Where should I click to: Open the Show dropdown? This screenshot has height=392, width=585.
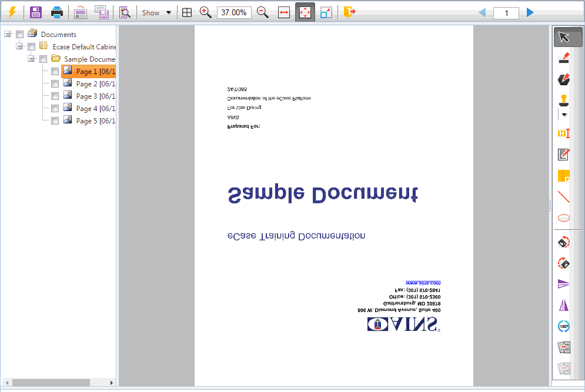[156, 13]
